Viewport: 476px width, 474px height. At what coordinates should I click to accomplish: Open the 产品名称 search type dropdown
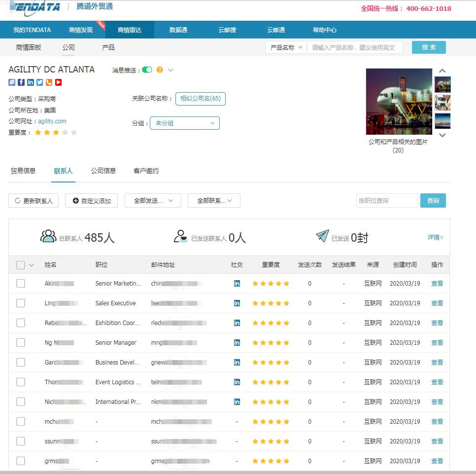(286, 47)
